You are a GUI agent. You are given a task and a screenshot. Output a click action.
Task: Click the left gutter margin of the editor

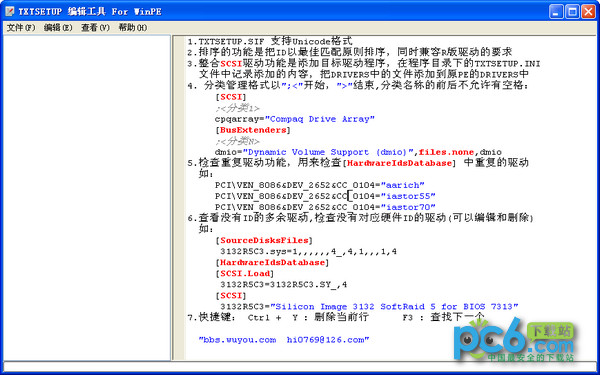(x=180, y=197)
